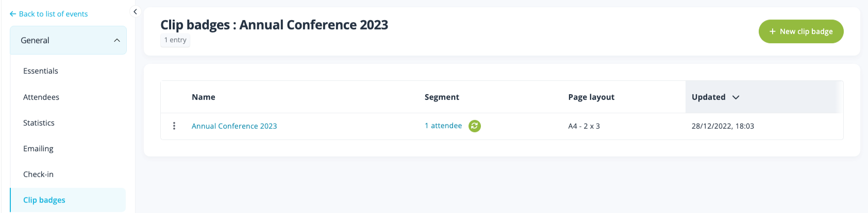The height and width of the screenshot is (213, 868).
Task: Open the Check-in section
Action: pyautogui.click(x=38, y=174)
